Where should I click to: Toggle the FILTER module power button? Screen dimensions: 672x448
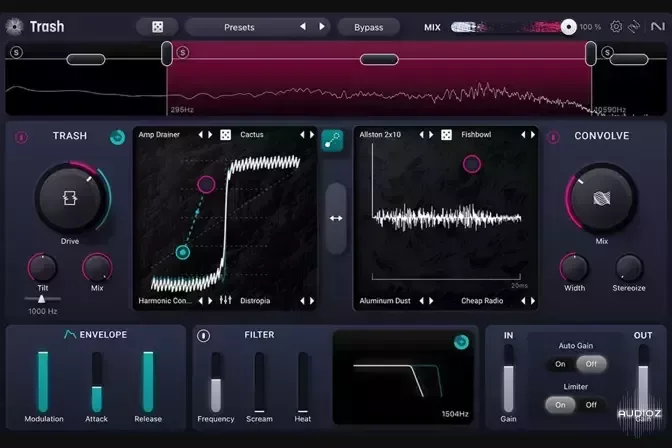(204, 336)
